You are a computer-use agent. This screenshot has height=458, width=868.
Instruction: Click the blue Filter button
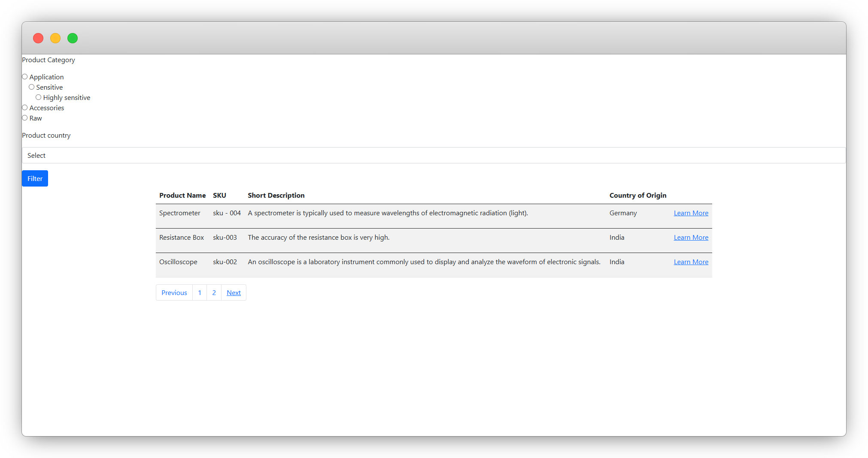(35, 178)
